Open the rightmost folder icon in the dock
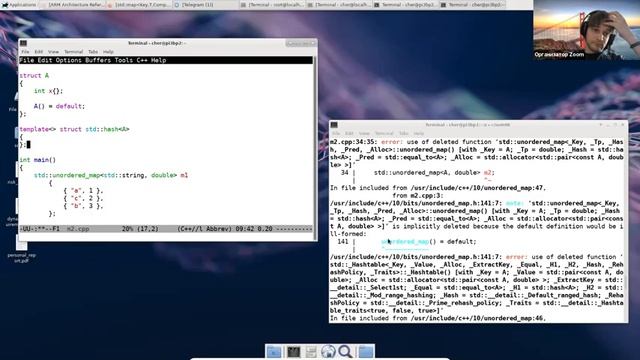Viewport: 640px width, 360px height. (365, 351)
